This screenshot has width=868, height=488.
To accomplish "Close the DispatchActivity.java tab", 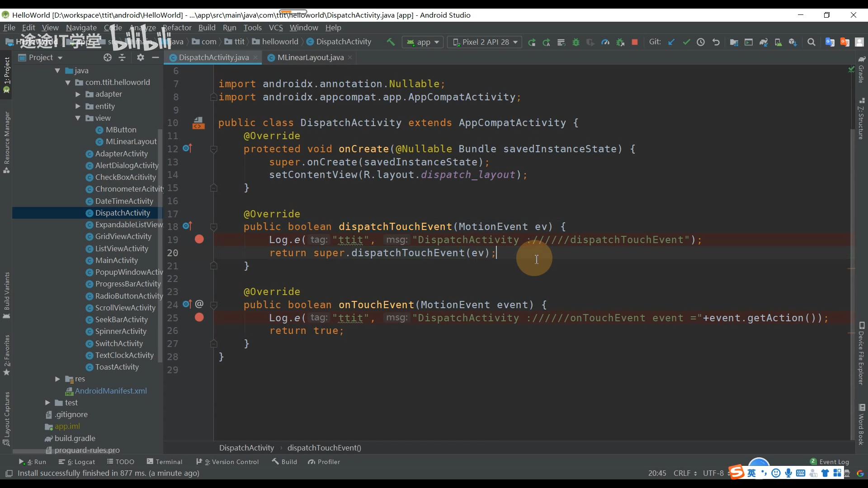I will coord(255,57).
